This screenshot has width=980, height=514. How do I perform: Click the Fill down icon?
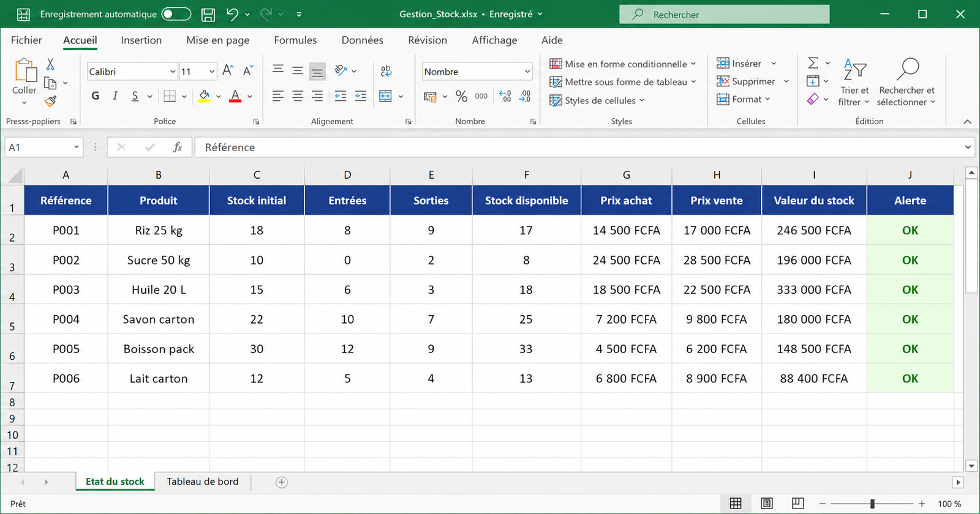point(813,81)
